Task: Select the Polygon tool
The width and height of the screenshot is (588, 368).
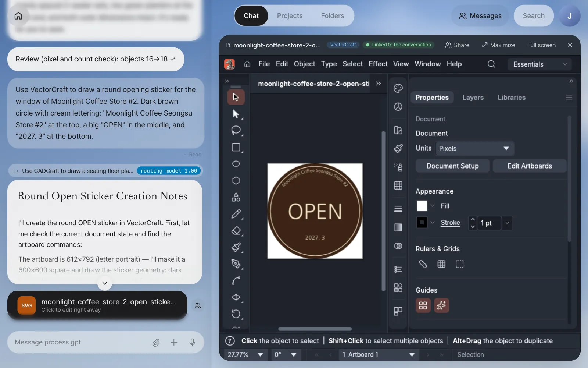Action: coord(236,181)
